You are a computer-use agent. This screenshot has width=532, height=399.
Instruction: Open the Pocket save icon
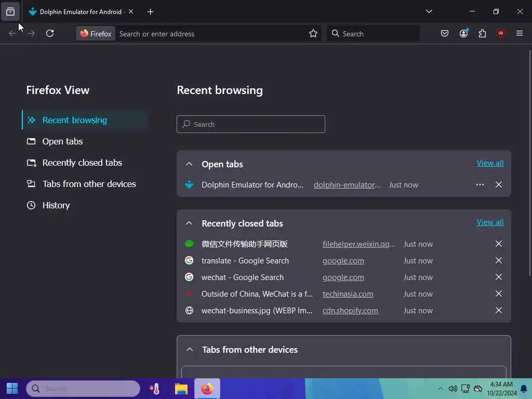[x=445, y=34]
